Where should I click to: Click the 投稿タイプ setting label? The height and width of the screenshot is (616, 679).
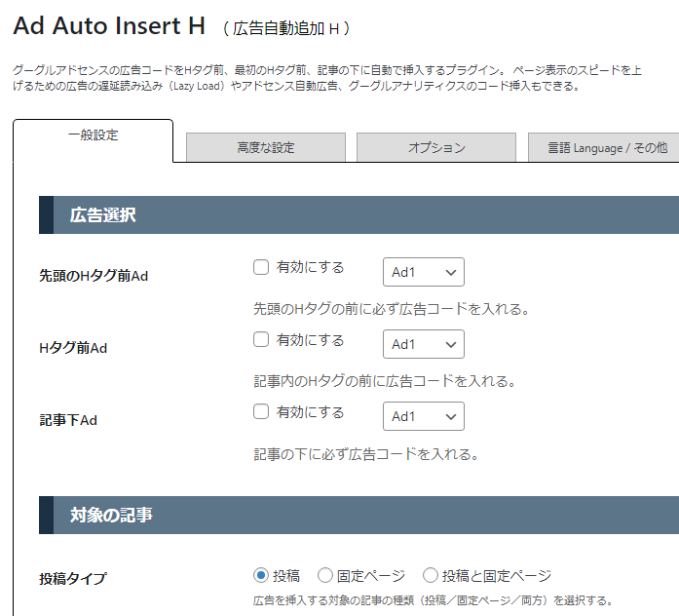point(73,578)
